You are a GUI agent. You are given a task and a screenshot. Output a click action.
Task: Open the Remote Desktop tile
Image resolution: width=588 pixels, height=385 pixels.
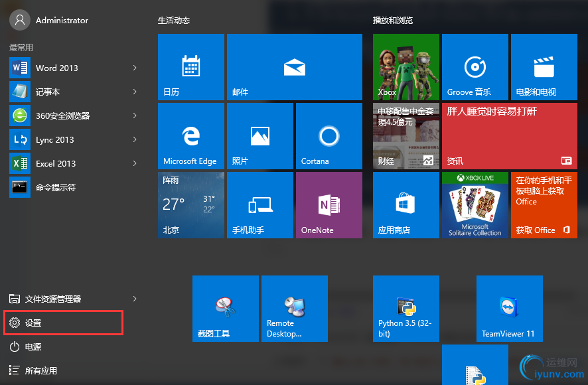point(295,309)
